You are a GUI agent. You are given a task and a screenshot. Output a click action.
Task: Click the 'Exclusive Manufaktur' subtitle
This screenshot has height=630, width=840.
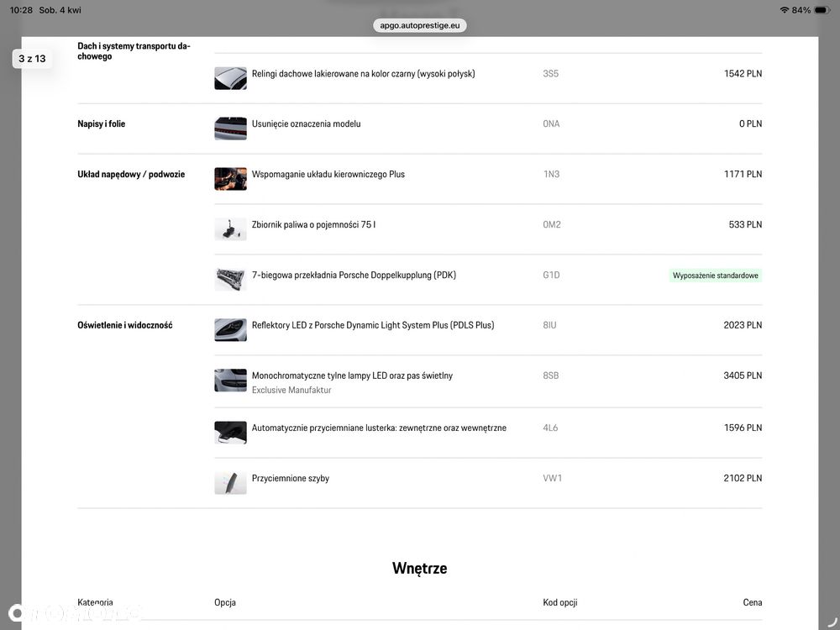click(x=291, y=390)
